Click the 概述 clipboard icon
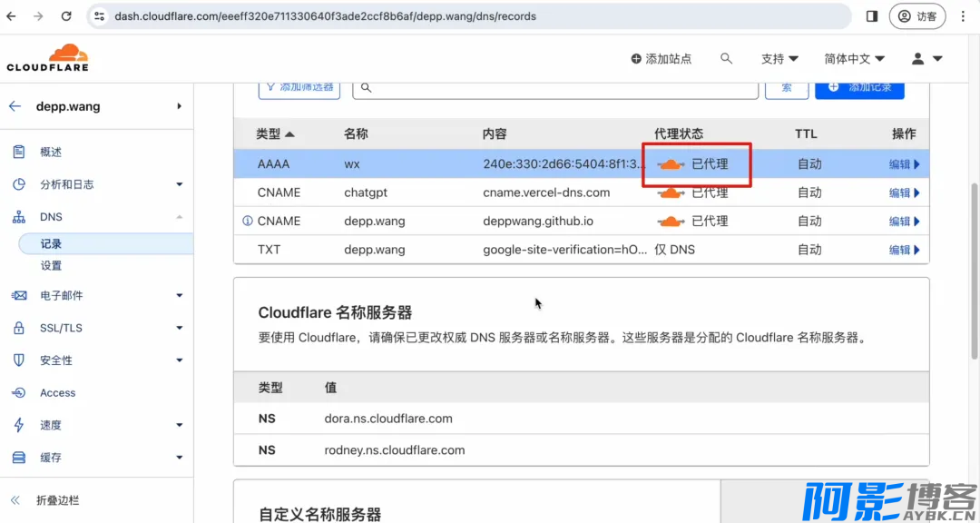This screenshot has height=523, width=980. [19, 152]
